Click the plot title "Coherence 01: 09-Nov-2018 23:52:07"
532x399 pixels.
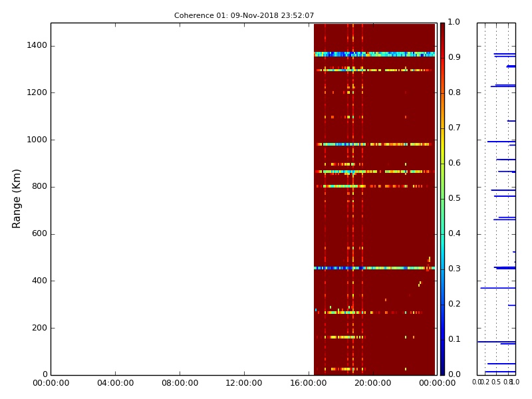tap(244, 15)
